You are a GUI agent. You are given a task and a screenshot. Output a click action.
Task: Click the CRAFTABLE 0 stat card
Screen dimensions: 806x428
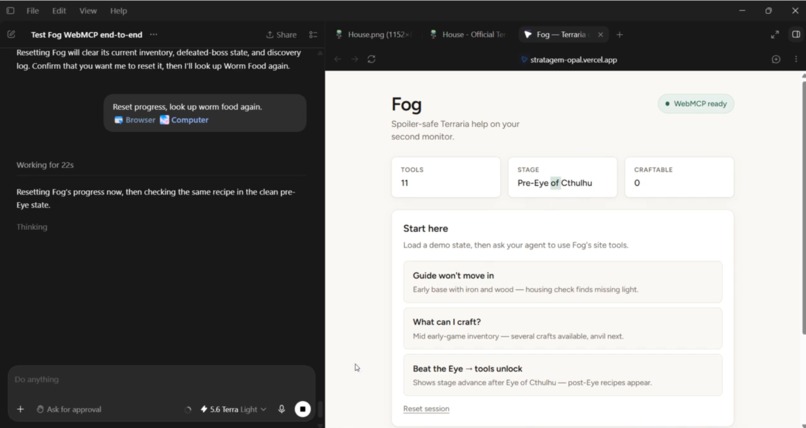(679, 177)
